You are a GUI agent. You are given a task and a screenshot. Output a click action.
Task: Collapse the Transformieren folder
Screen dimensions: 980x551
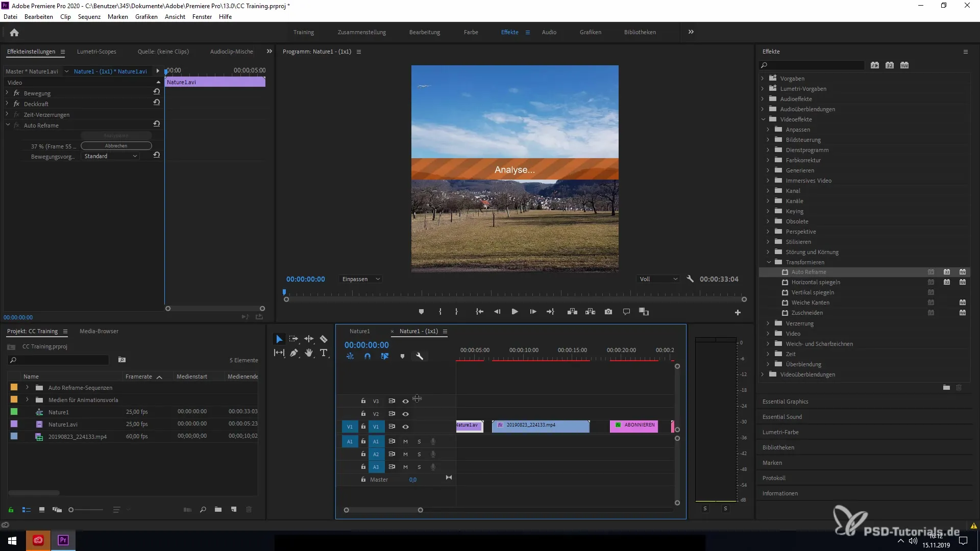(x=769, y=262)
